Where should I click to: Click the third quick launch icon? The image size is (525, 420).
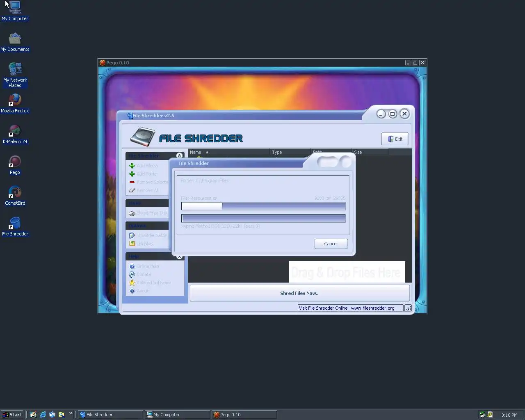[52, 415]
